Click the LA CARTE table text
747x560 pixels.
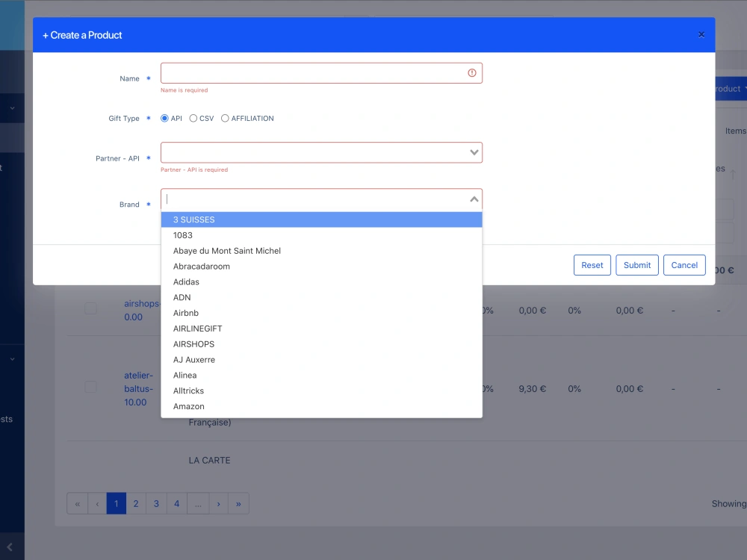(210, 461)
